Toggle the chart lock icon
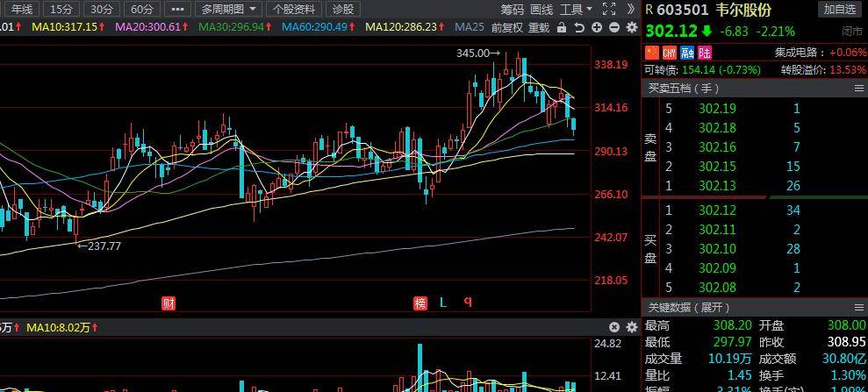This screenshot has width=868, height=392. pyautogui.click(x=562, y=28)
